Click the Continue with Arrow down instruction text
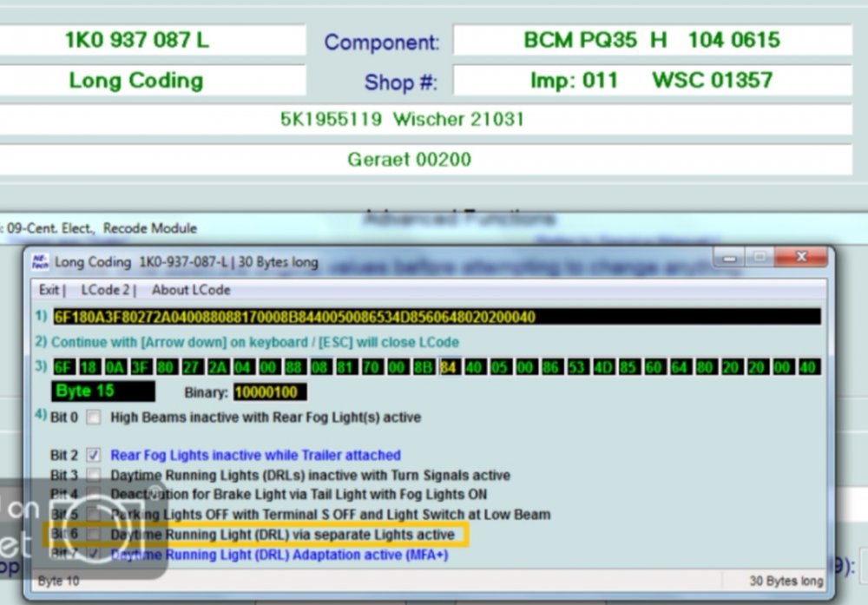Screen dimensions: 868x605 (255, 342)
